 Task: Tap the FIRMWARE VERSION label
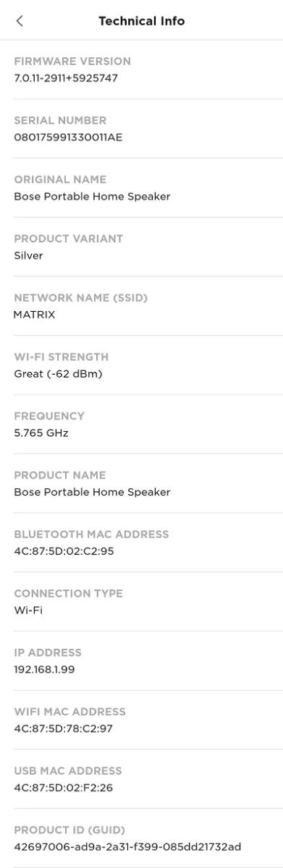click(x=72, y=61)
